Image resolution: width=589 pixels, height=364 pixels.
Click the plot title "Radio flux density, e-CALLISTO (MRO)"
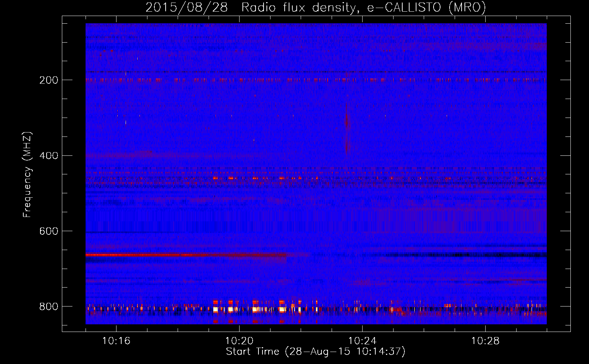point(363,8)
